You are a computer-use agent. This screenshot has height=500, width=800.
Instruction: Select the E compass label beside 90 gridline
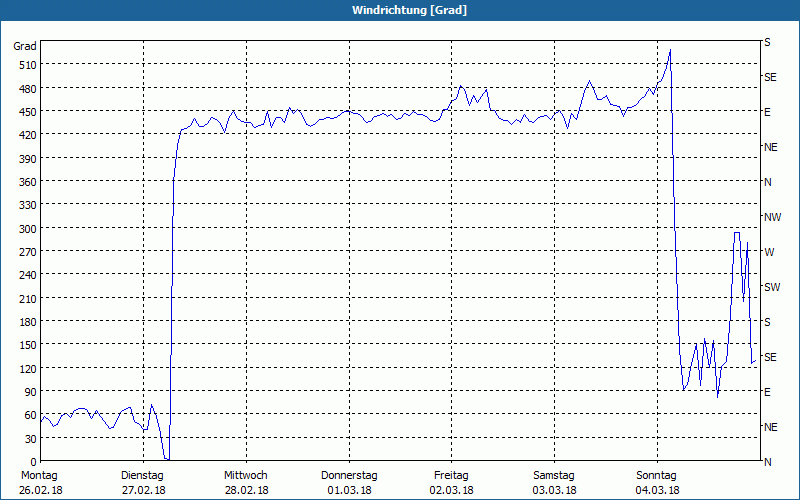tap(767, 392)
